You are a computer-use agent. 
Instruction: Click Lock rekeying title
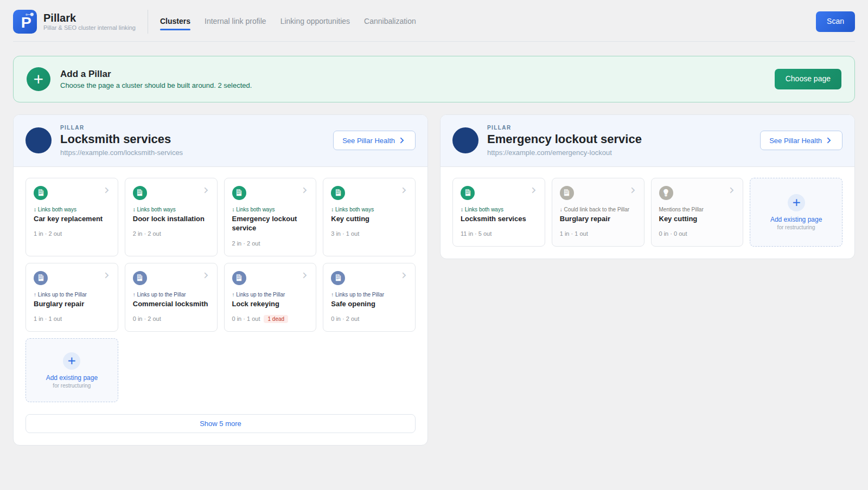pyautogui.click(x=256, y=304)
